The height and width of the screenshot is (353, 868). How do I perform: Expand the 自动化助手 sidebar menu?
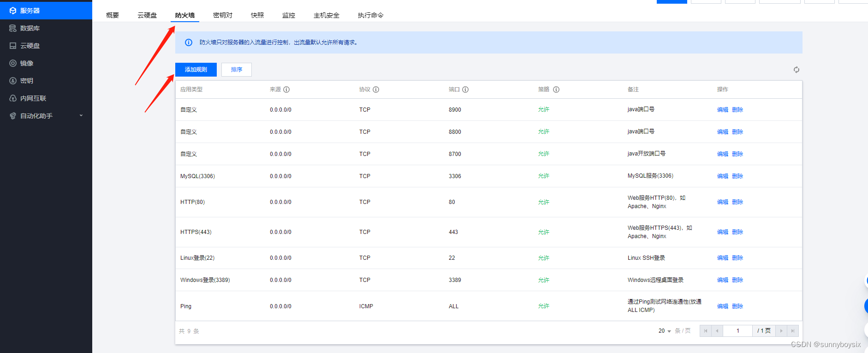46,116
